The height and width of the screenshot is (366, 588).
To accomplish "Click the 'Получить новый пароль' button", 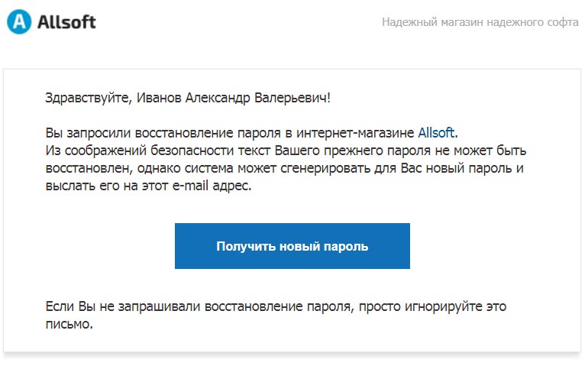I will [x=292, y=246].
